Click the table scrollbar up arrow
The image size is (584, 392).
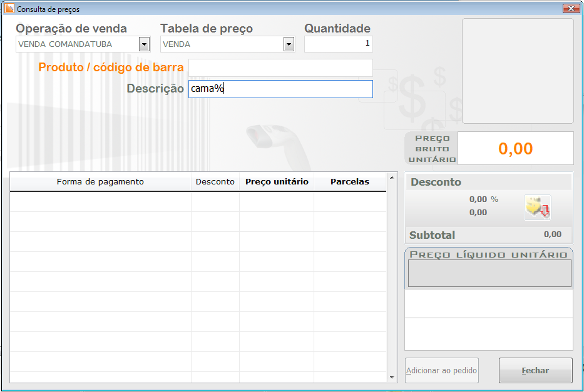(392, 178)
